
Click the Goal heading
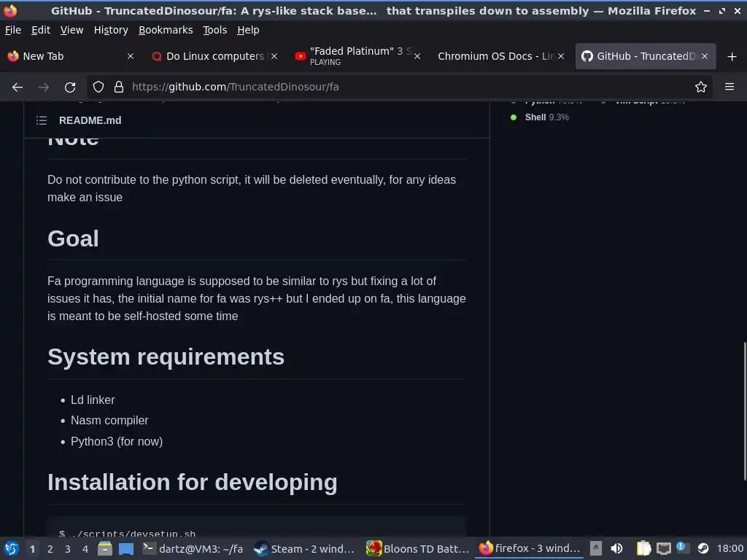pyautogui.click(x=73, y=238)
